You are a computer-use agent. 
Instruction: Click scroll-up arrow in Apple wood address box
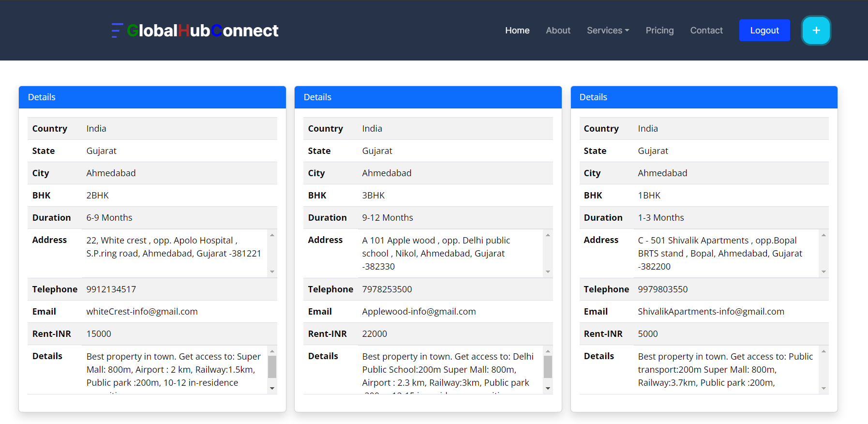click(x=548, y=235)
